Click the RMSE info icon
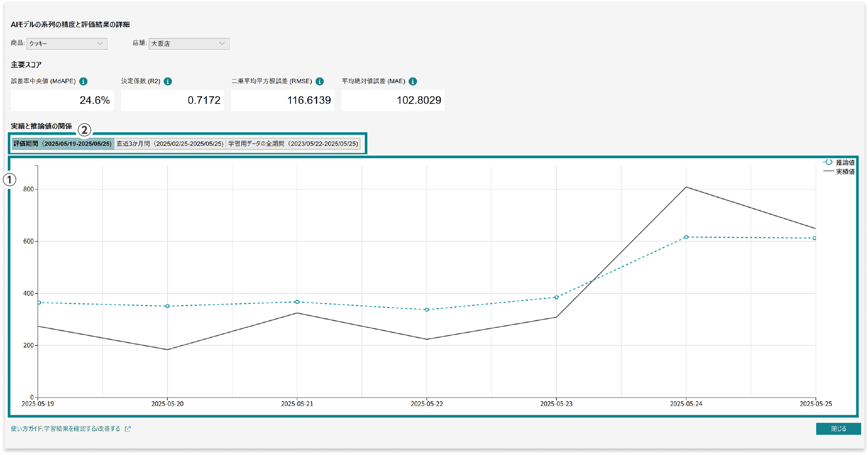This screenshot has width=868, height=455. tap(320, 81)
